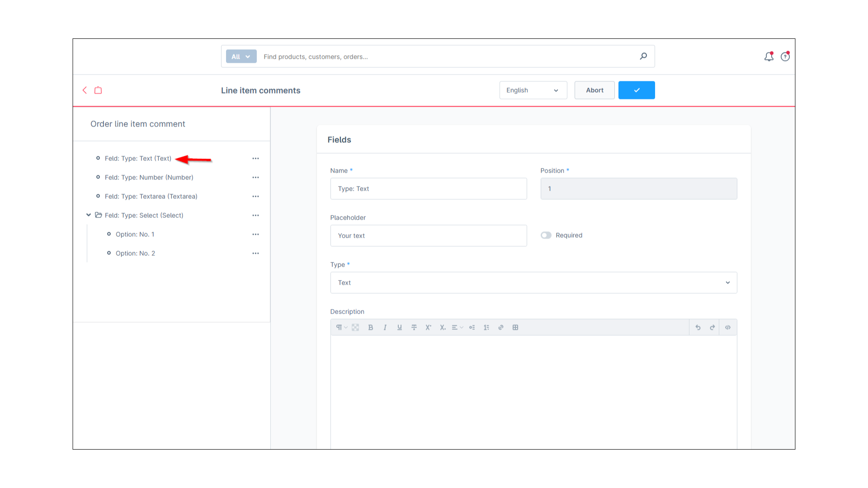The height and width of the screenshot is (488, 868).
Task: Click the strikethrough formatting icon
Action: click(x=414, y=327)
